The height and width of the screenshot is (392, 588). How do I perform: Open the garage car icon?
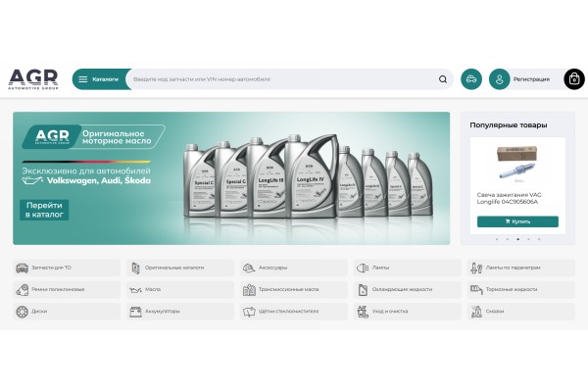click(471, 79)
